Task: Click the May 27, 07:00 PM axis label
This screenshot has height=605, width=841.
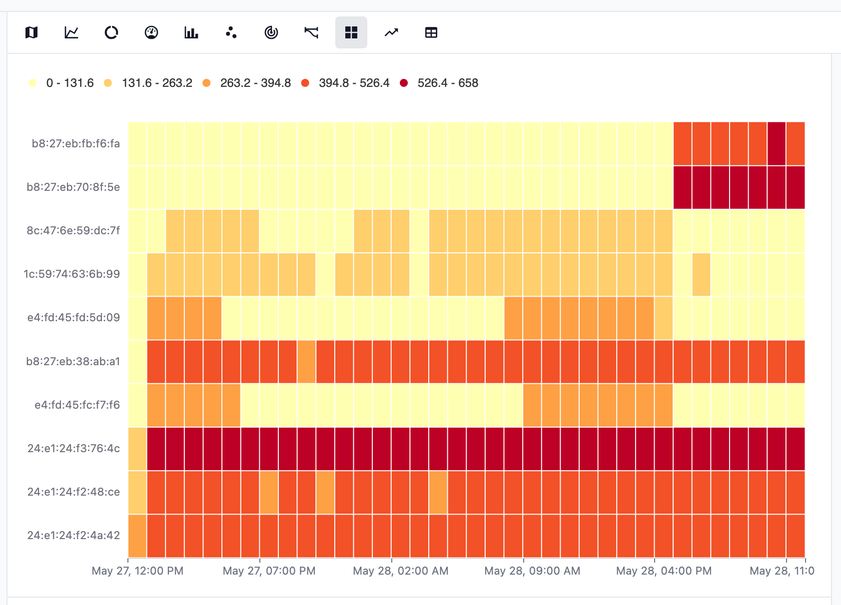Action: tap(269, 571)
